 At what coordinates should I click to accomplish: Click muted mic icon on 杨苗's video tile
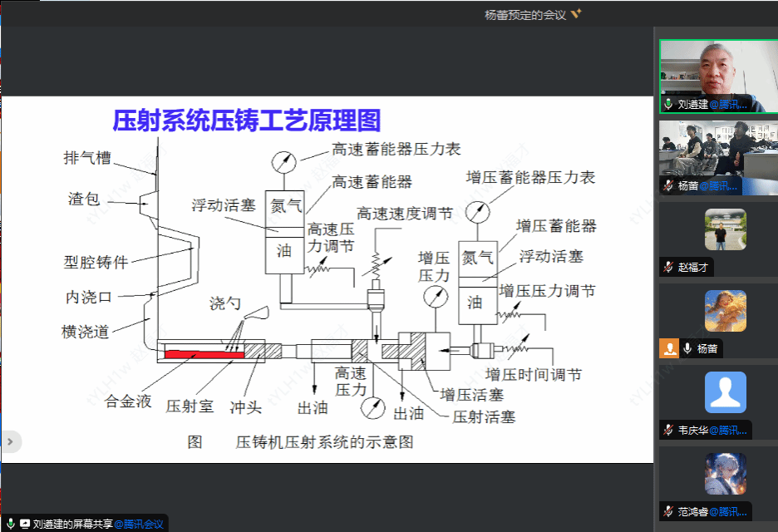pos(667,186)
